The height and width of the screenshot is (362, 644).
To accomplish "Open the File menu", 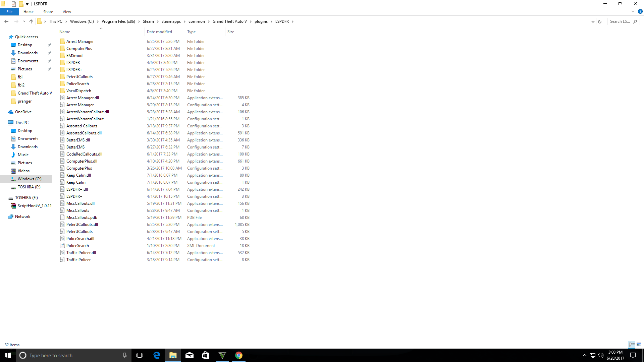I will [x=9, y=12].
